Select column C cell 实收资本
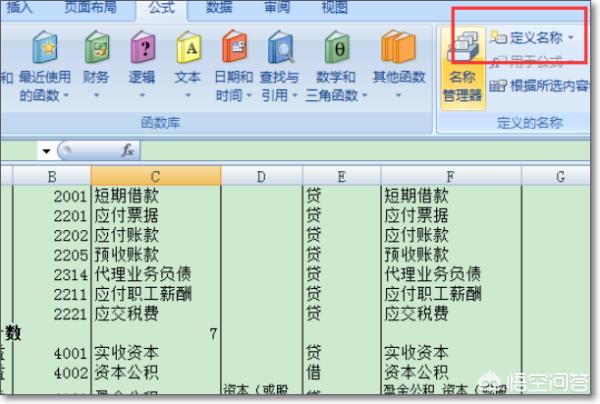Image resolution: width=600 pixels, height=404 pixels. point(156,353)
